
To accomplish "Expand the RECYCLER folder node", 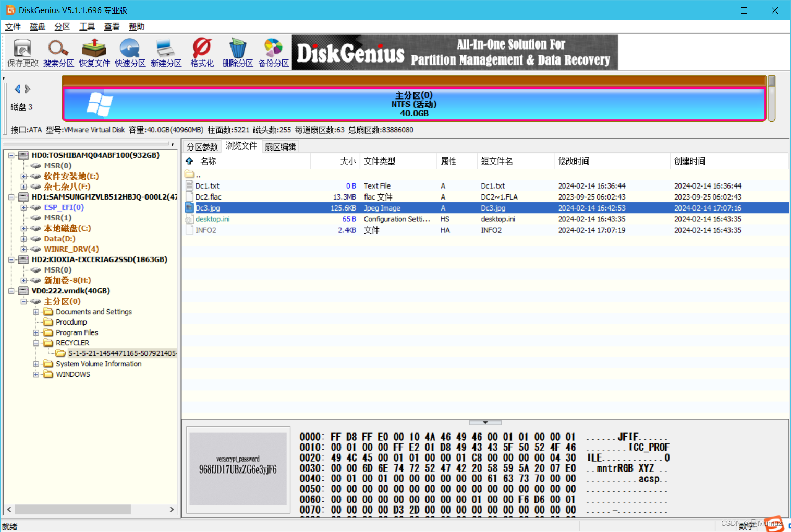I will 35,343.
